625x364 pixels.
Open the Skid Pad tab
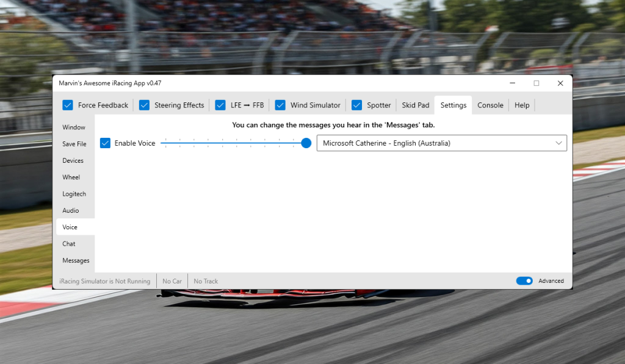415,105
